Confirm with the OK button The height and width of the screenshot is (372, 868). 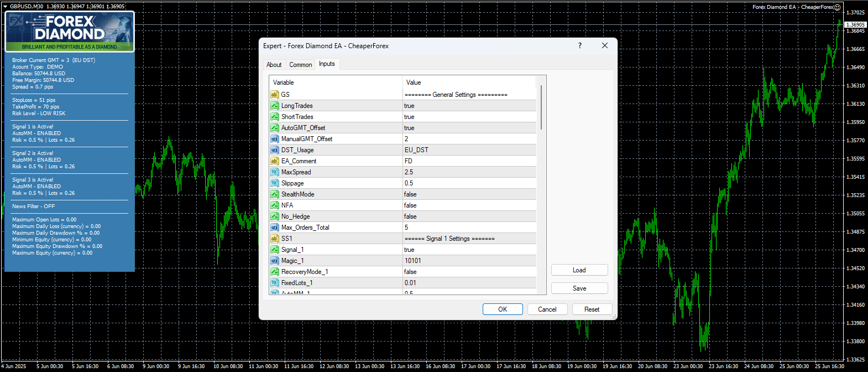[x=503, y=309]
